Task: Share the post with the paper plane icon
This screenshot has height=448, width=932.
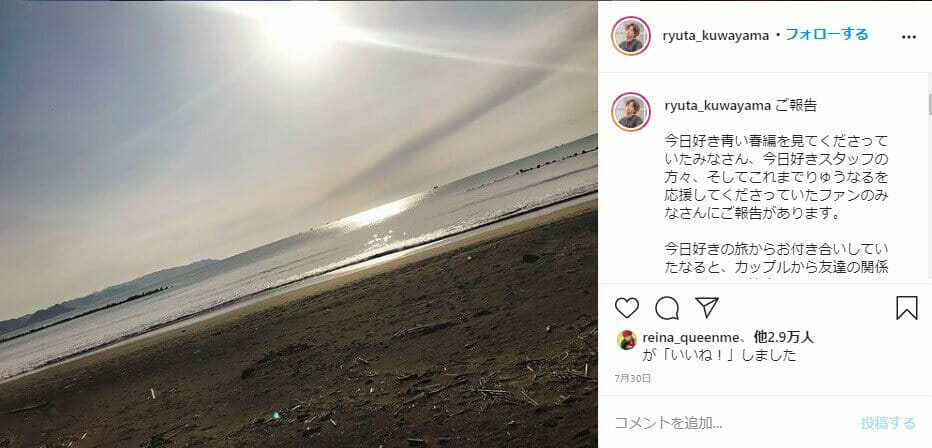Action: tap(707, 307)
